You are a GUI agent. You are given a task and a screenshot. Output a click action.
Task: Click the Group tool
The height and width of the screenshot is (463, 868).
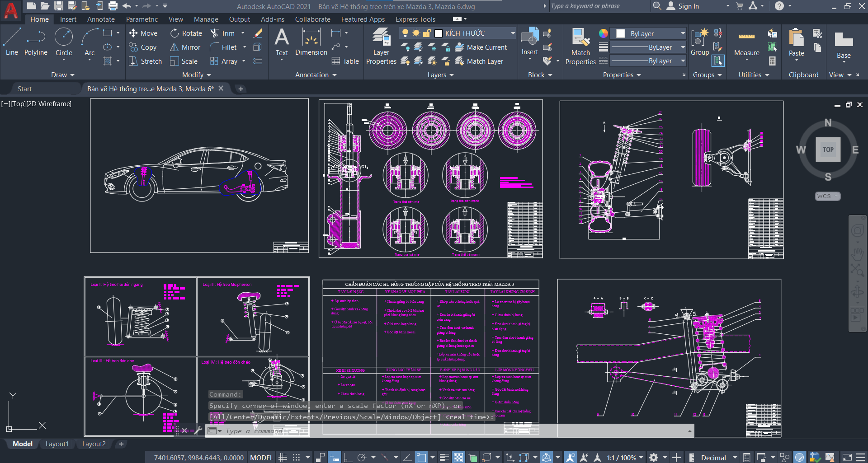click(700, 42)
